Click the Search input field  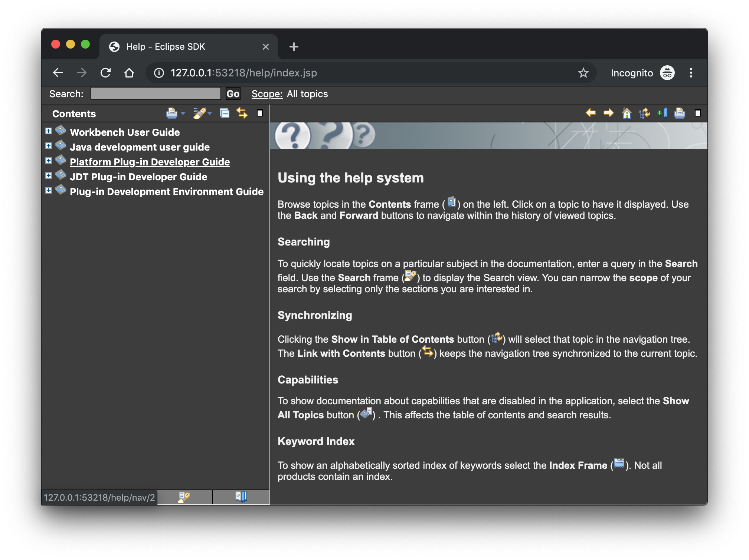pyautogui.click(x=156, y=93)
